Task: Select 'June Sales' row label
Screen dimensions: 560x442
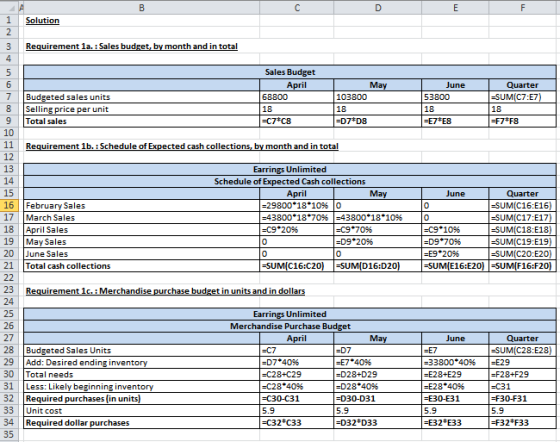Action: pyautogui.click(x=141, y=254)
